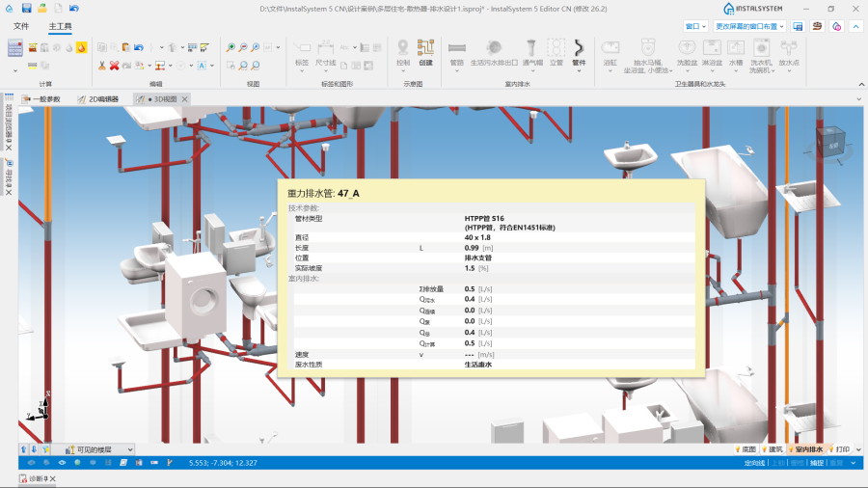This screenshot has width=868, height=488.
Task: Click the zoom in magnifier icon
Action: click(231, 47)
